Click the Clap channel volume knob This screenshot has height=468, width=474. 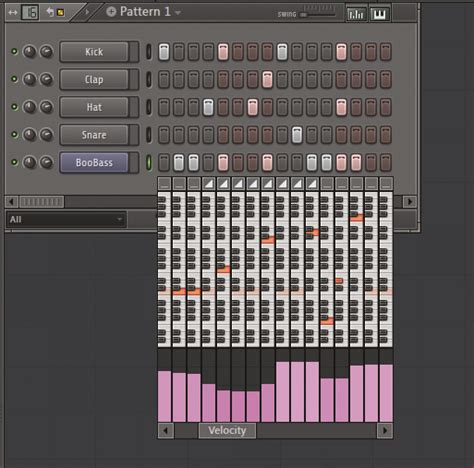[46, 79]
